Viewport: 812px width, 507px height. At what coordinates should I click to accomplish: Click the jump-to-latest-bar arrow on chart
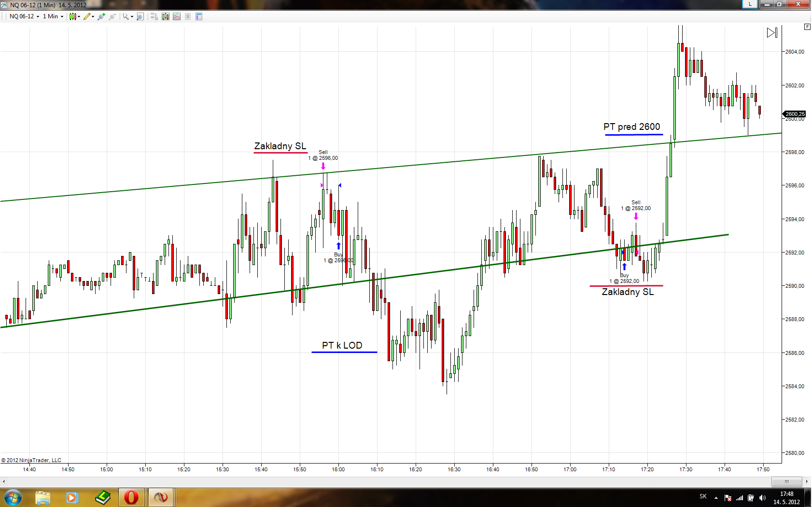click(x=772, y=32)
